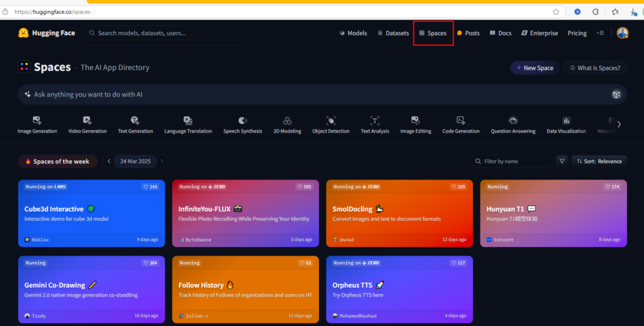The width and height of the screenshot is (644, 326).
Task: Click the Ask anything AI input
Action: 323,94
